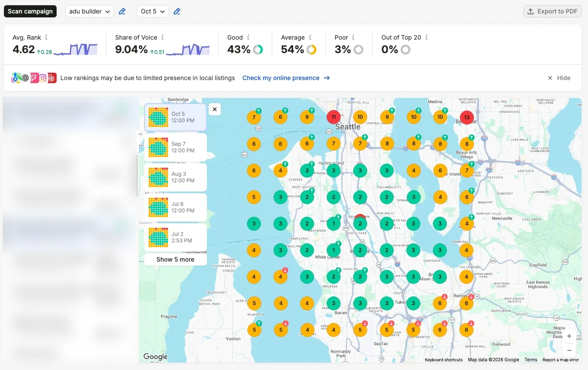588x370 pixels.
Task: Open the Avg. Rank info tooltip icon
Action: tap(46, 37)
